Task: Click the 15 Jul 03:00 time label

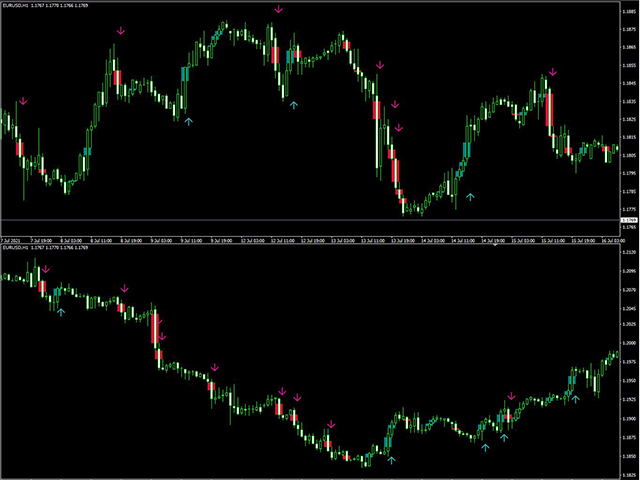Action: (523, 241)
